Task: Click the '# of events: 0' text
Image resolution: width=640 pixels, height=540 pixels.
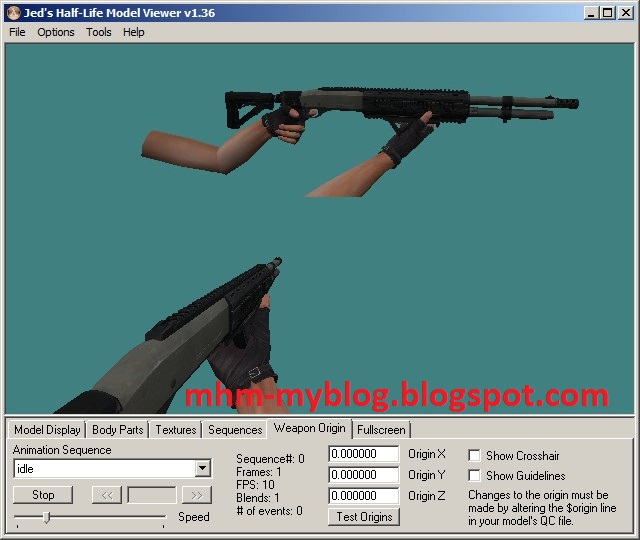Action: (269, 511)
